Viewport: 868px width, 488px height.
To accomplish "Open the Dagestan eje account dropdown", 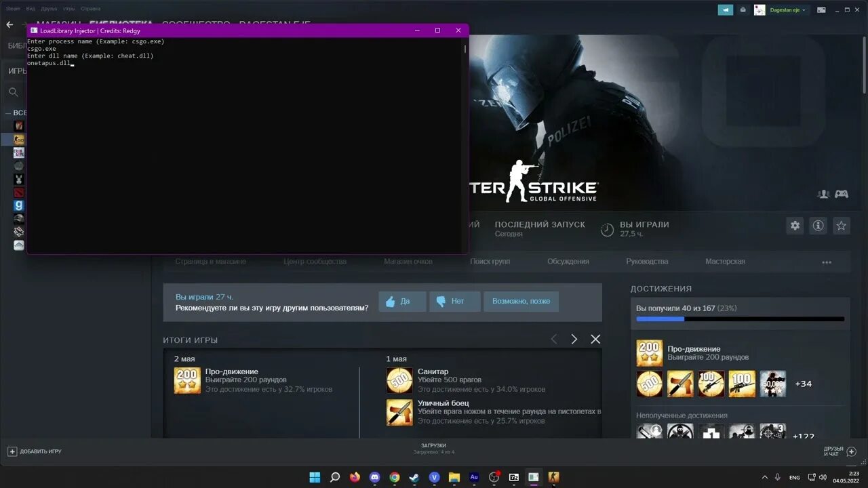I will (789, 10).
